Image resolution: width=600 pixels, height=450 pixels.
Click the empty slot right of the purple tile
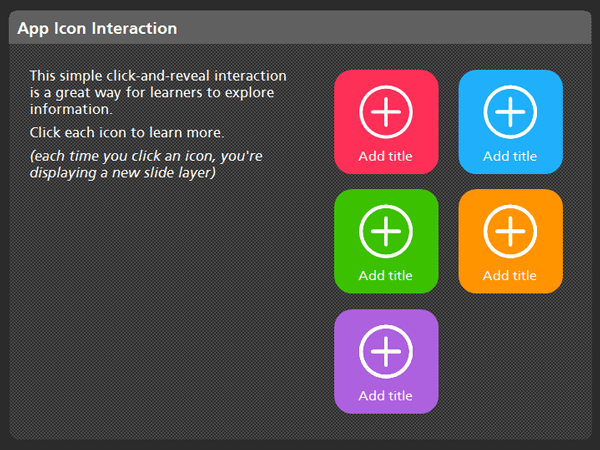[510, 361]
